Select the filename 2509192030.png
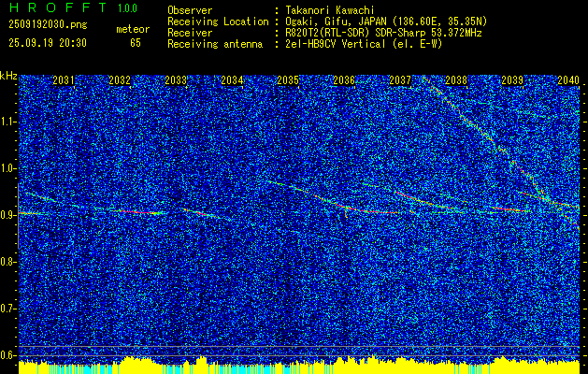This screenshot has height=374, width=588. coord(48,24)
